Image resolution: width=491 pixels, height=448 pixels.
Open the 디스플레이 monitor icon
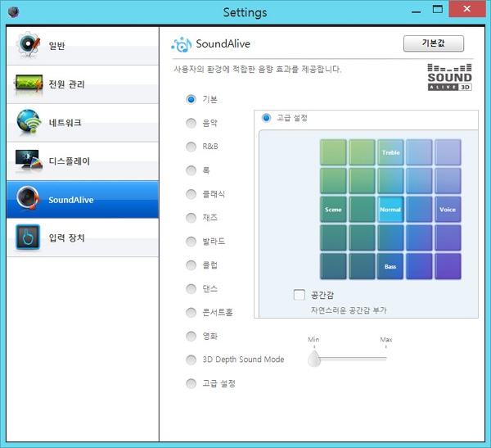(x=29, y=161)
